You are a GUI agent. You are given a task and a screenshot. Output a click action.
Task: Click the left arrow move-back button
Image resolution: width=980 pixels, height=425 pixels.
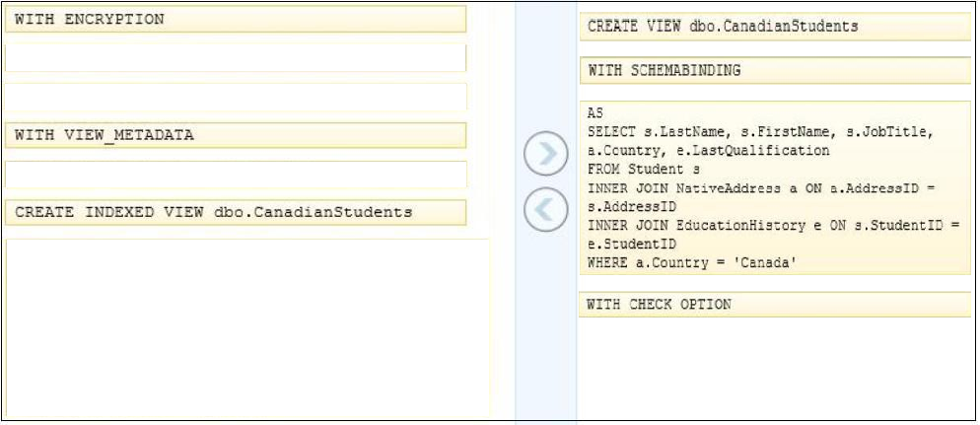(x=545, y=210)
